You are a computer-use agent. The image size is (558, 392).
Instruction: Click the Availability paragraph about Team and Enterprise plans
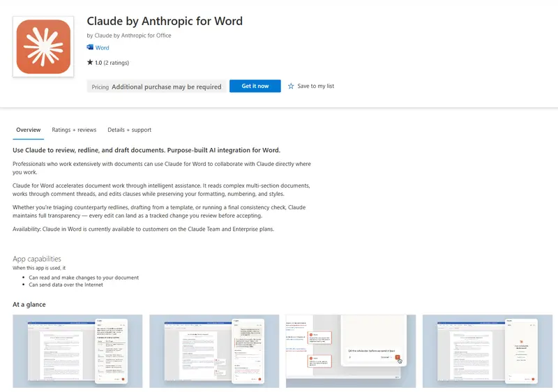[144, 229]
